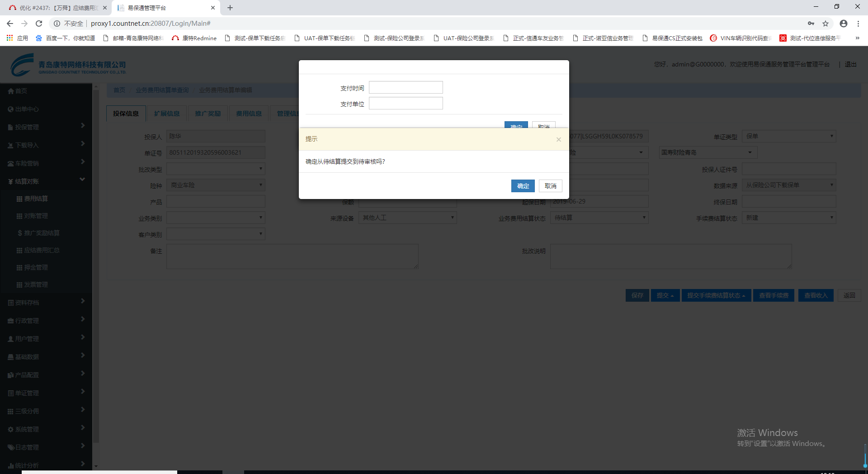Click the 保存 button

tap(637, 295)
